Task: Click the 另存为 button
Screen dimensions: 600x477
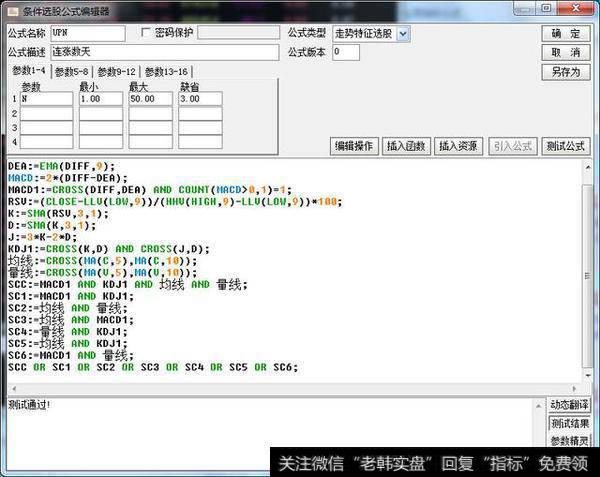Action: pyautogui.click(x=566, y=72)
